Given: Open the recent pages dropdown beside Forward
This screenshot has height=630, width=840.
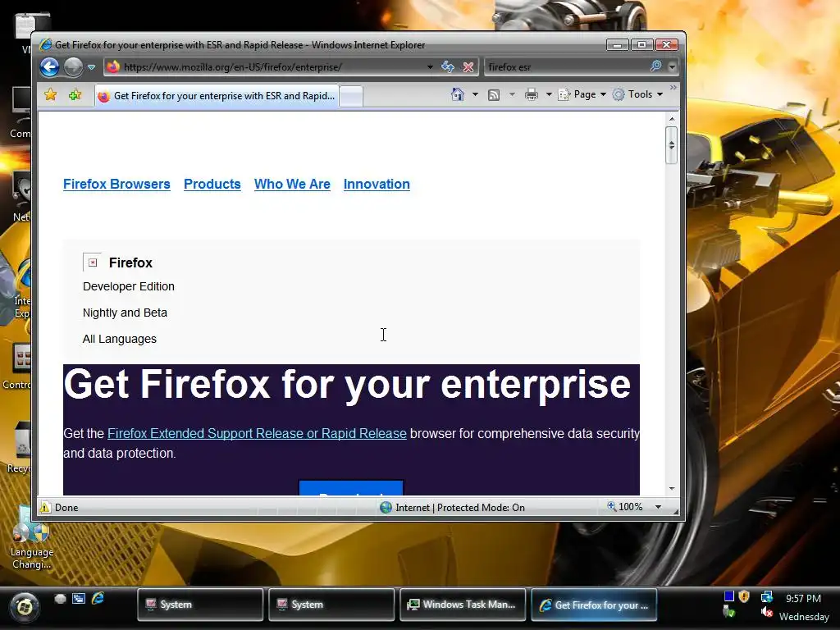Looking at the screenshot, I should [x=91, y=67].
